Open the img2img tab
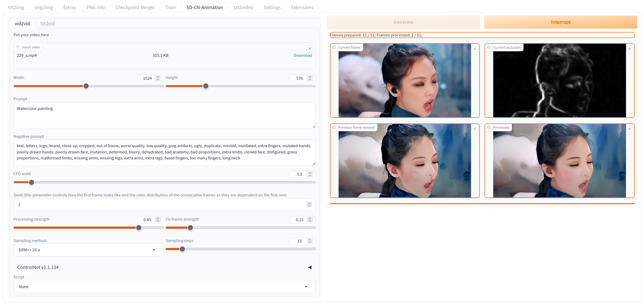The image size is (644, 305). pyautogui.click(x=44, y=7)
